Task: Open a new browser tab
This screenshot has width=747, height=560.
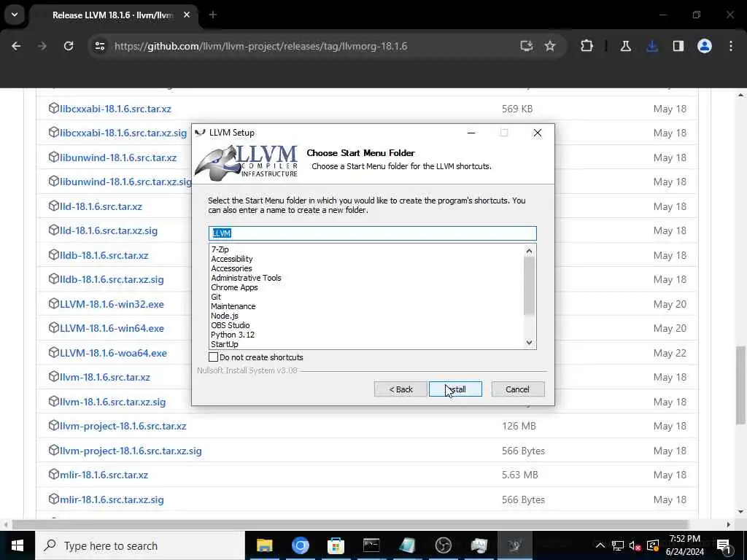Action: pos(213,15)
